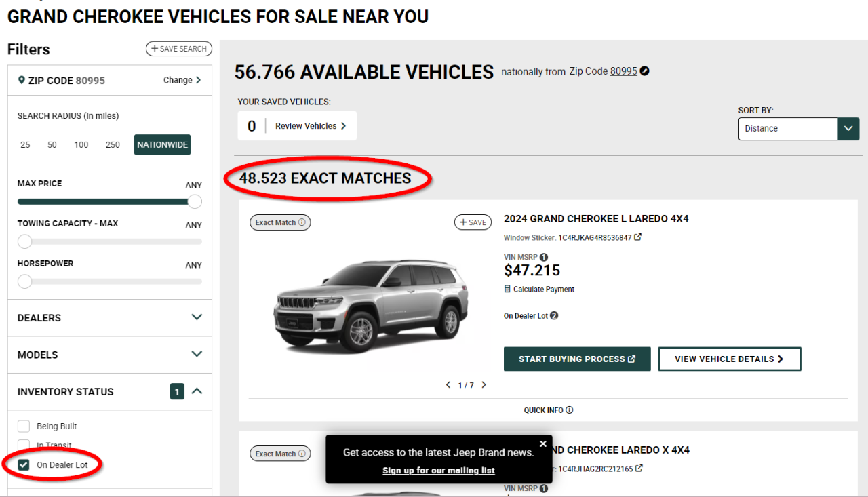The width and height of the screenshot is (868, 497).
Task: Close the Jeep news popup
Action: pyautogui.click(x=542, y=444)
